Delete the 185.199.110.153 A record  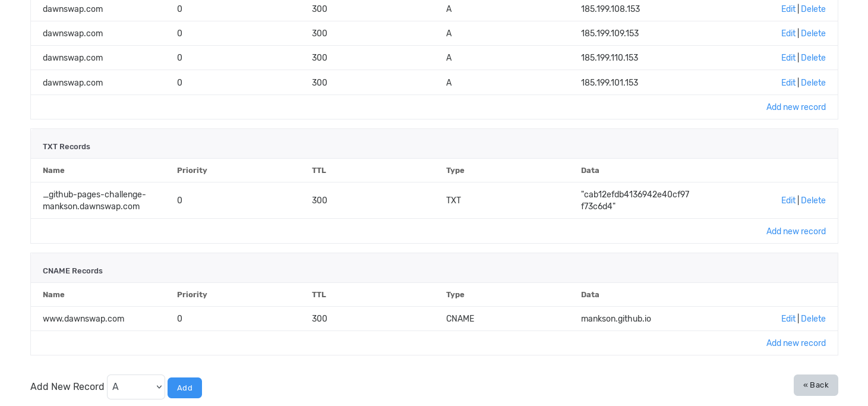click(813, 58)
